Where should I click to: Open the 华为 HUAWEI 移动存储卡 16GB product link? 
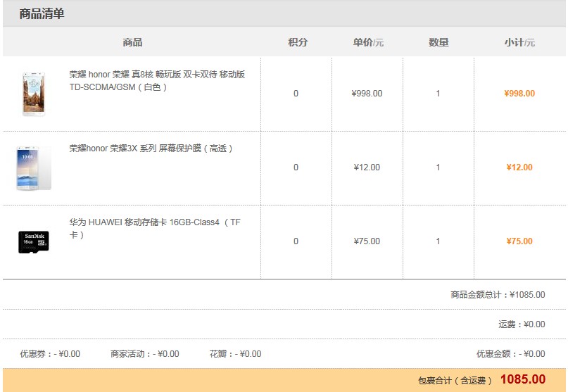click(155, 229)
